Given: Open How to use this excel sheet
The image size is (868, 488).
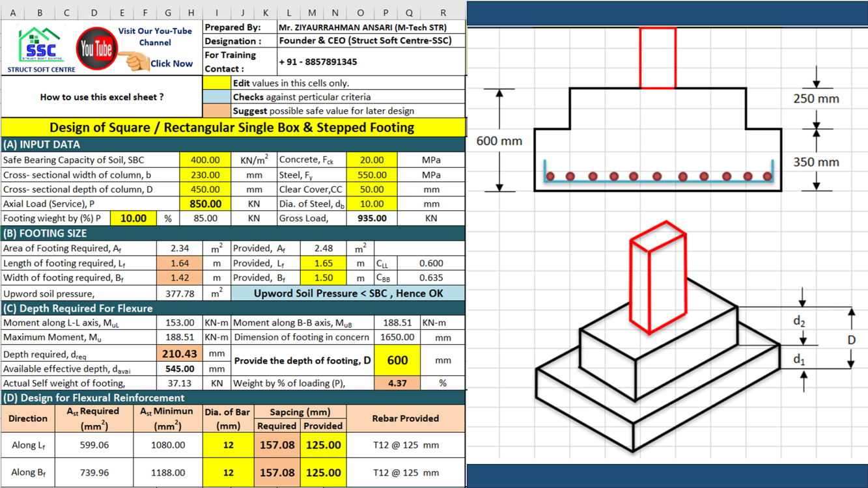Looking at the screenshot, I should tap(102, 97).
